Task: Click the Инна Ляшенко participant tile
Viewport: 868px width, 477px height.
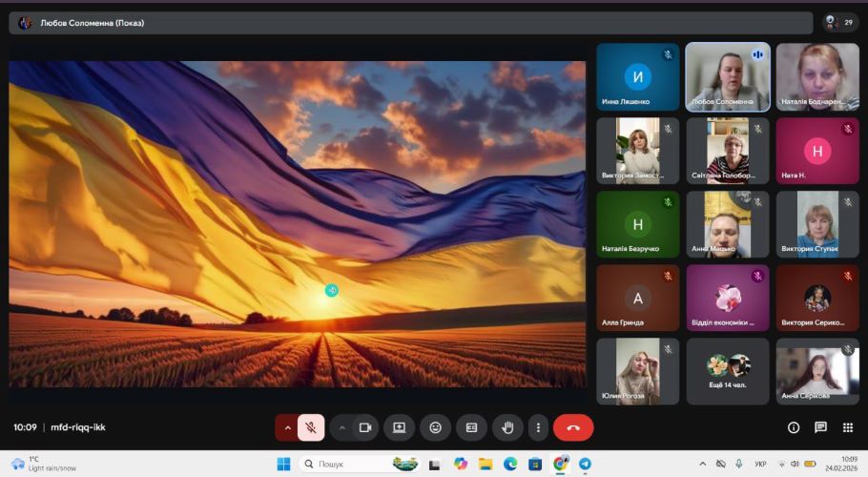Action: (637, 77)
